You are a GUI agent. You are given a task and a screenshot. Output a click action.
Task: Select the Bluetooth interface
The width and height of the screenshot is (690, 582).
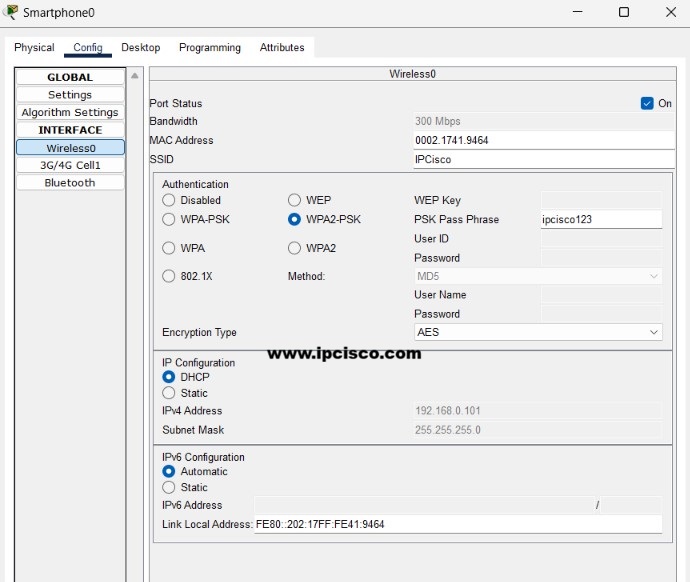click(x=70, y=183)
